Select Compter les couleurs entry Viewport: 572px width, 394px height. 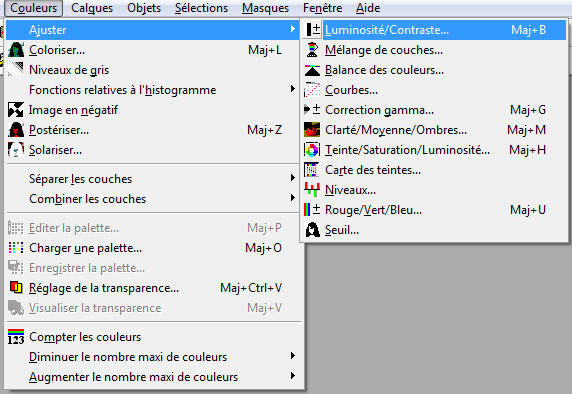tap(153, 337)
